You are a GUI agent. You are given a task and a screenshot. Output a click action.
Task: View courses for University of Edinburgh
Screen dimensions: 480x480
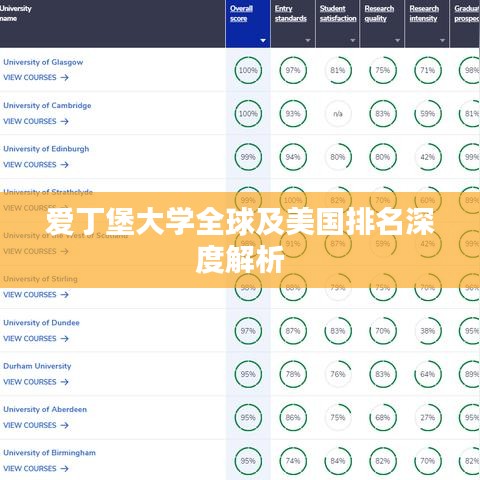36,165
